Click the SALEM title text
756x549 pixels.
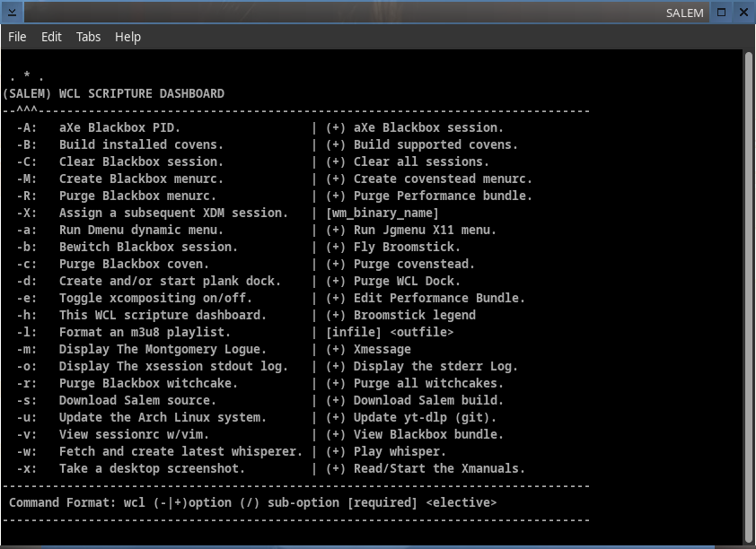684,13
